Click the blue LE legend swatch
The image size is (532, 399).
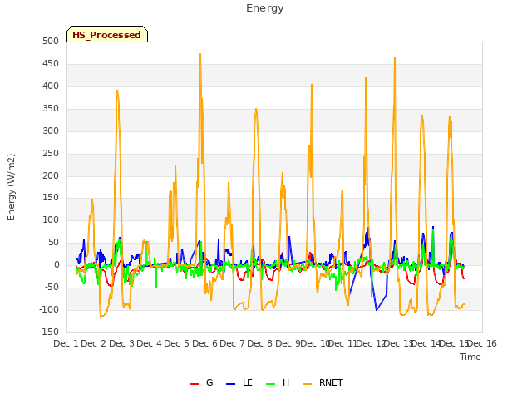230,384
